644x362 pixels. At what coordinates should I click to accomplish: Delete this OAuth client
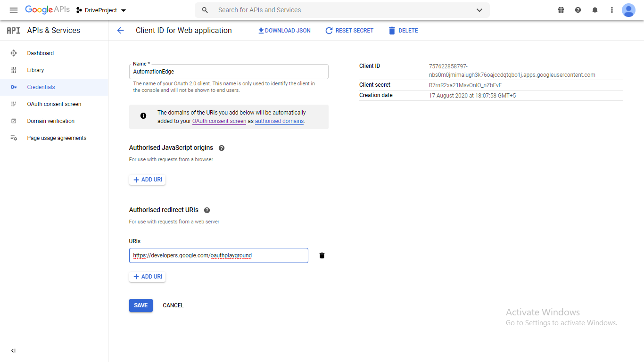click(x=403, y=30)
